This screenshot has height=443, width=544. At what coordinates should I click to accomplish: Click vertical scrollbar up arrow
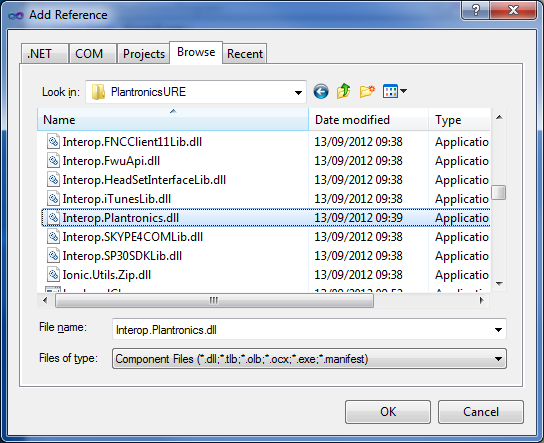pyautogui.click(x=499, y=117)
